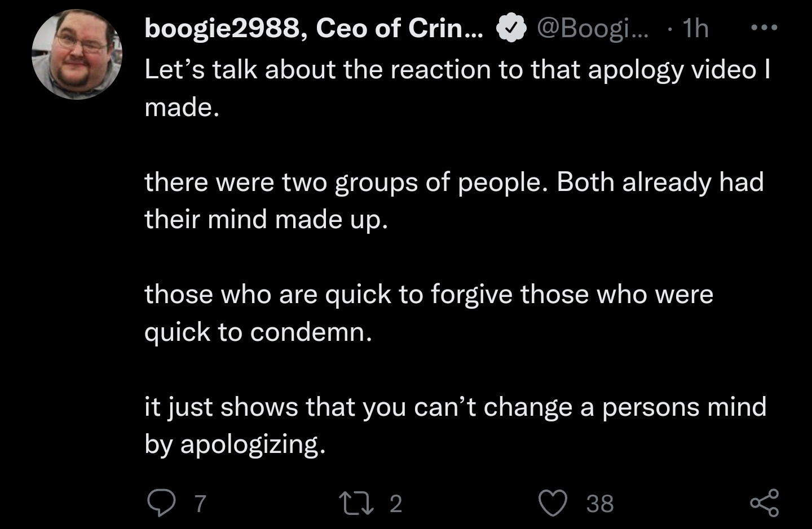Open the @Boogi... handle link

[x=592, y=28]
